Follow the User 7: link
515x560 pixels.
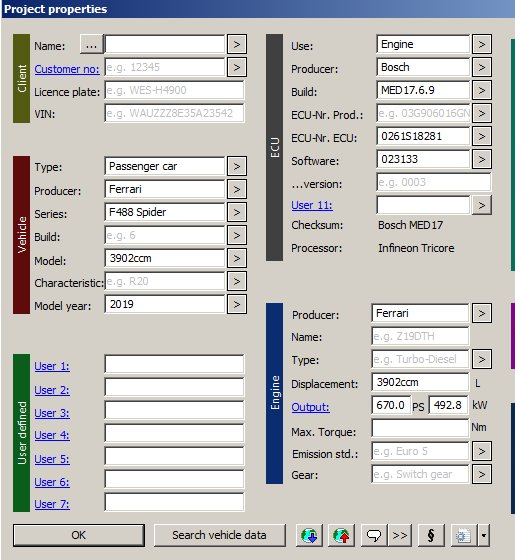point(52,504)
